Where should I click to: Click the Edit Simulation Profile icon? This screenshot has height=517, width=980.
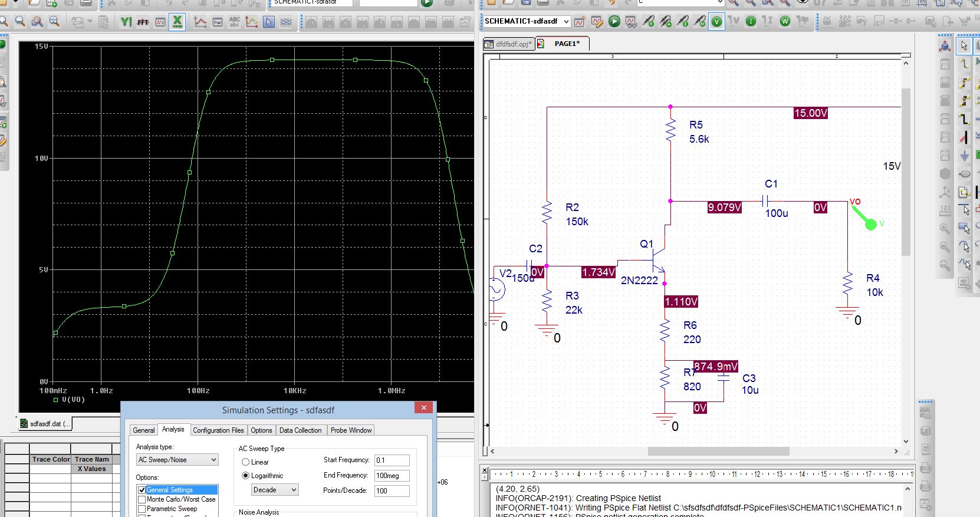(597, 22)
